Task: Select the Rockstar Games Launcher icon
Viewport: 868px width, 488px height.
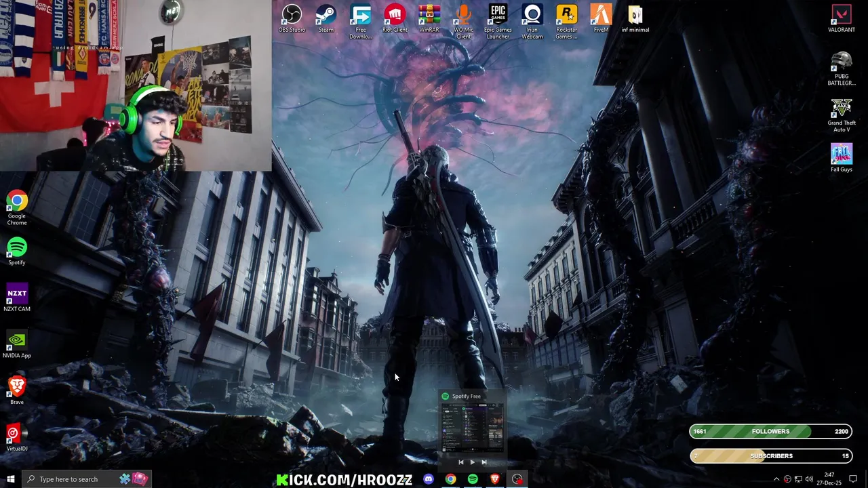Action: pyautogui.click(x=567, y=22)
